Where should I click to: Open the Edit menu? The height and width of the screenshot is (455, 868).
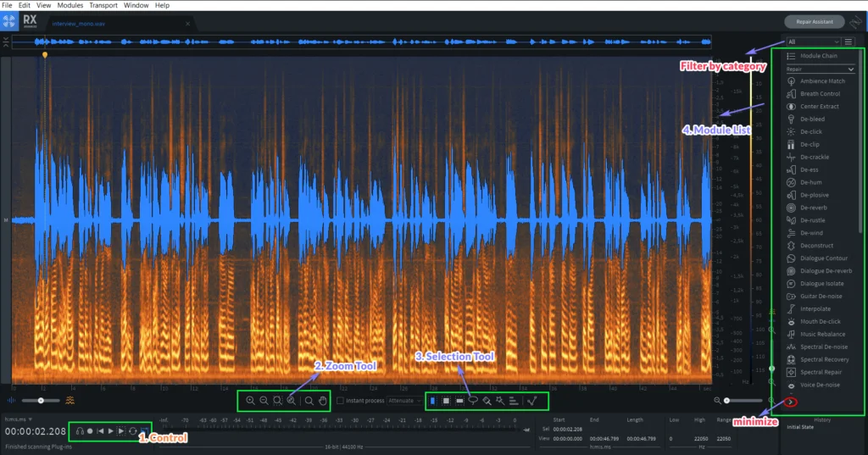pos(25,5)
